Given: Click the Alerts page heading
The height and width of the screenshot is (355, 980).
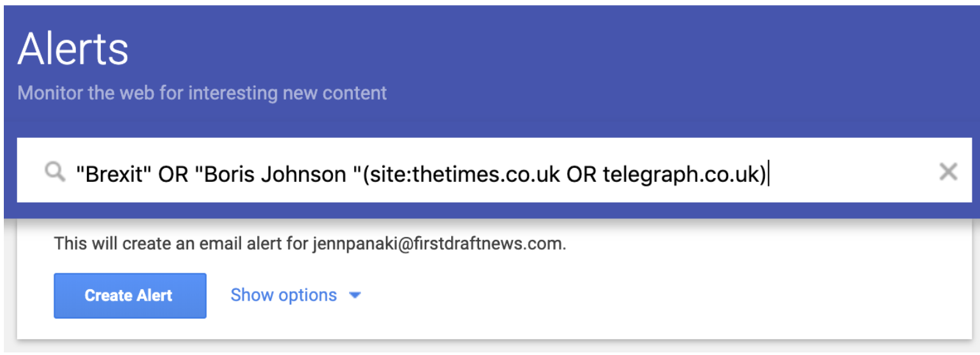Looking at the screenshot, I should 73,49.
